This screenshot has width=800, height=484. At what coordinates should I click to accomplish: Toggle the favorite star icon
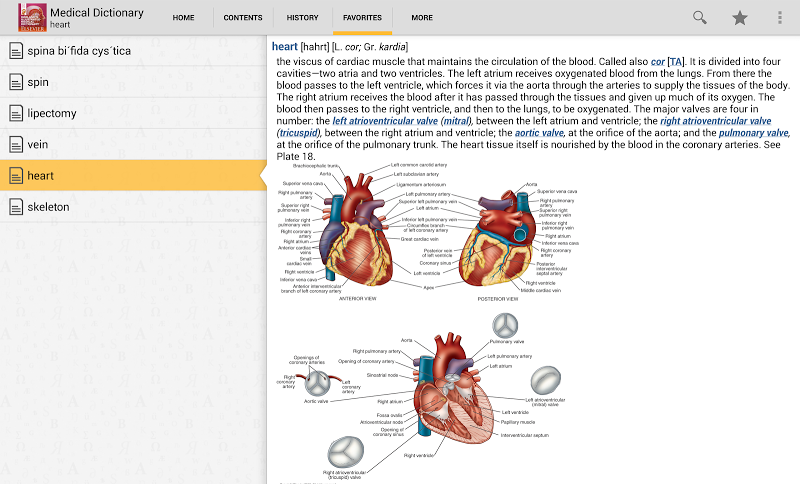click(x=739, y=18)
